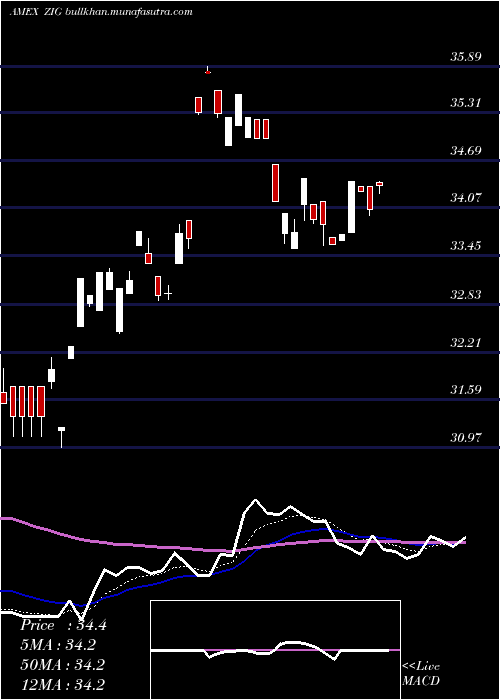Click the highest small red candle near 35.89
500x700 pixels.
tap(208, 71)
